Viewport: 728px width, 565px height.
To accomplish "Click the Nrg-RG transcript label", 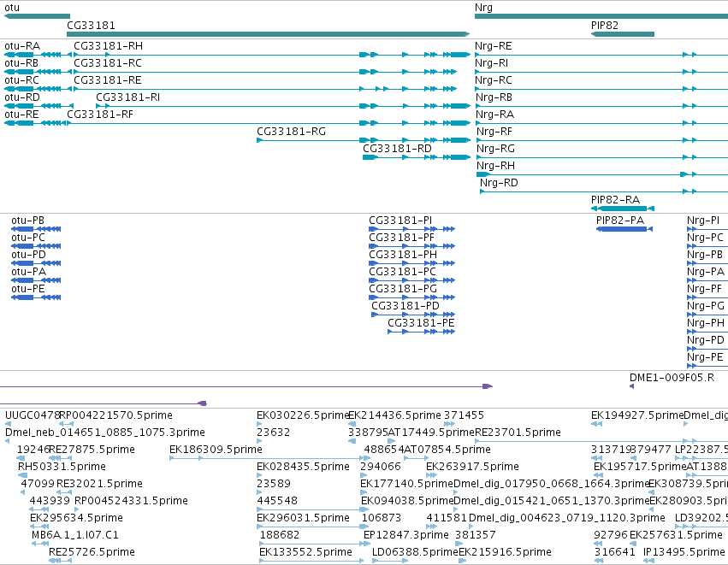I will coord(496,149).
